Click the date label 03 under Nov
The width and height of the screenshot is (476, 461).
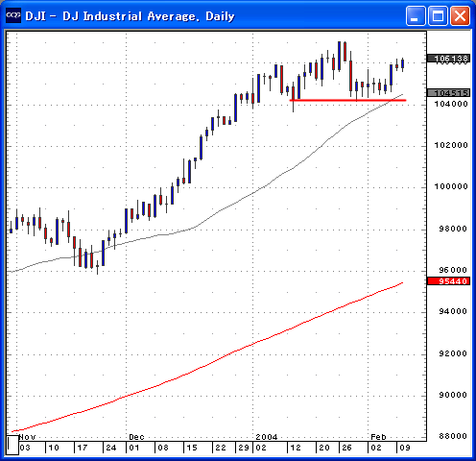pos(25,448)
